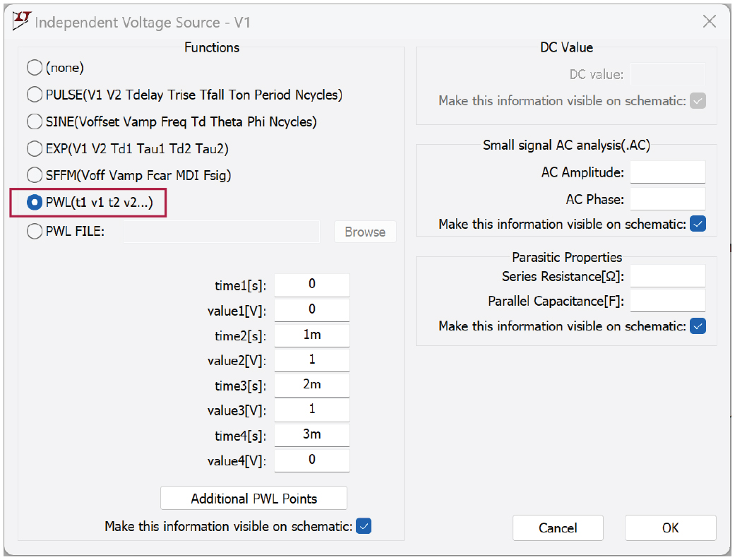Click the Series Resistance input field
Image resolution: width=735 pixels, height=560 pixels.
pos(667,276)
